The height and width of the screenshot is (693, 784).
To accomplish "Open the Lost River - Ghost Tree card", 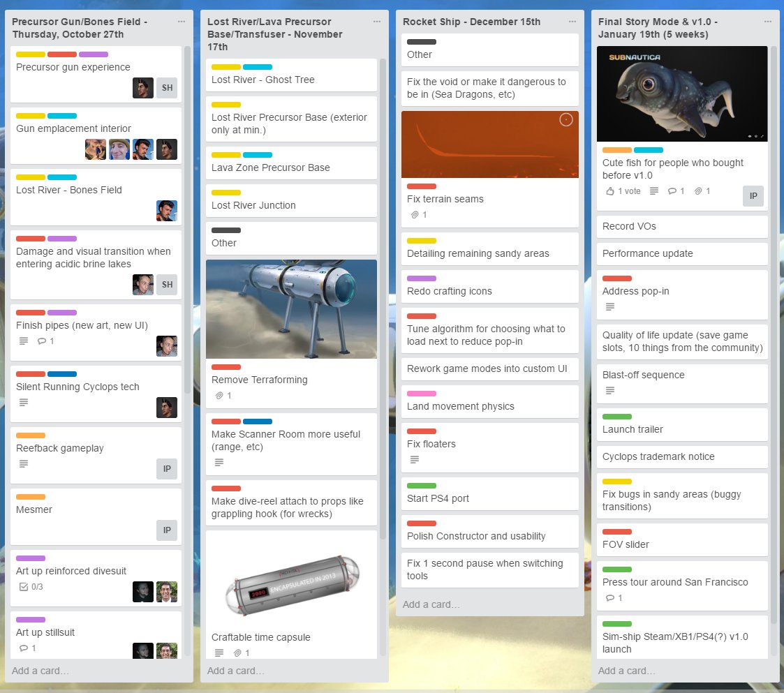I will tap(291, 75).
